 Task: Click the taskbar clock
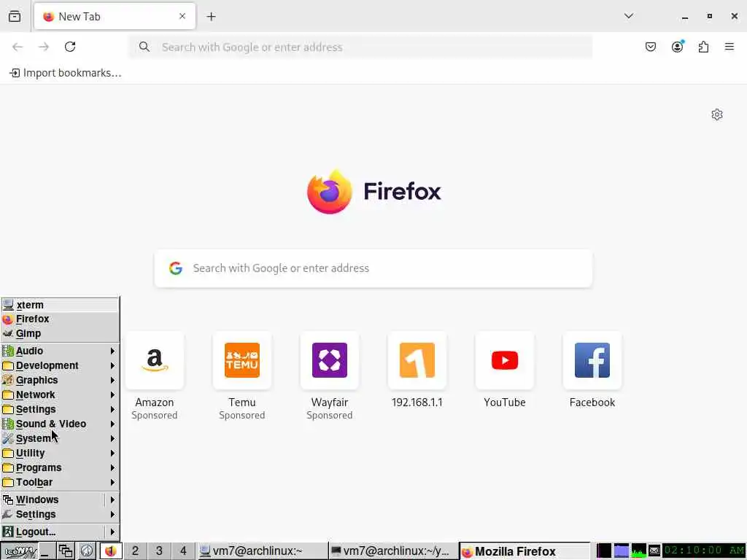(x=704, y=551)
